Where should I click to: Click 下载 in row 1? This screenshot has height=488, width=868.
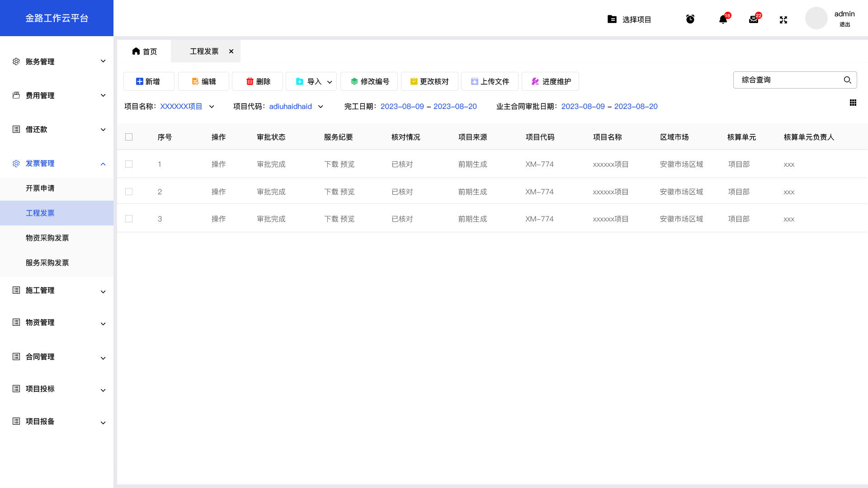pyautogui.click(x=331, y=164)
